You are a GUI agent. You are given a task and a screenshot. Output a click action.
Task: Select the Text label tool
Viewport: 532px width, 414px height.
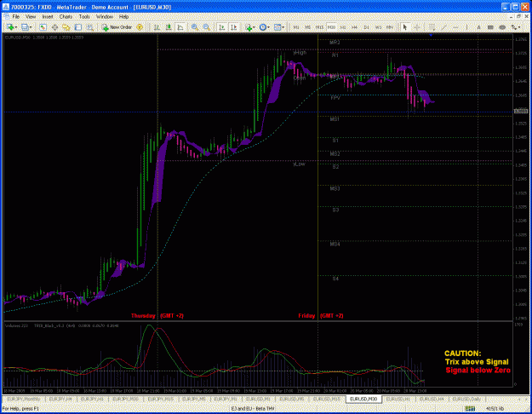point(478,27)
